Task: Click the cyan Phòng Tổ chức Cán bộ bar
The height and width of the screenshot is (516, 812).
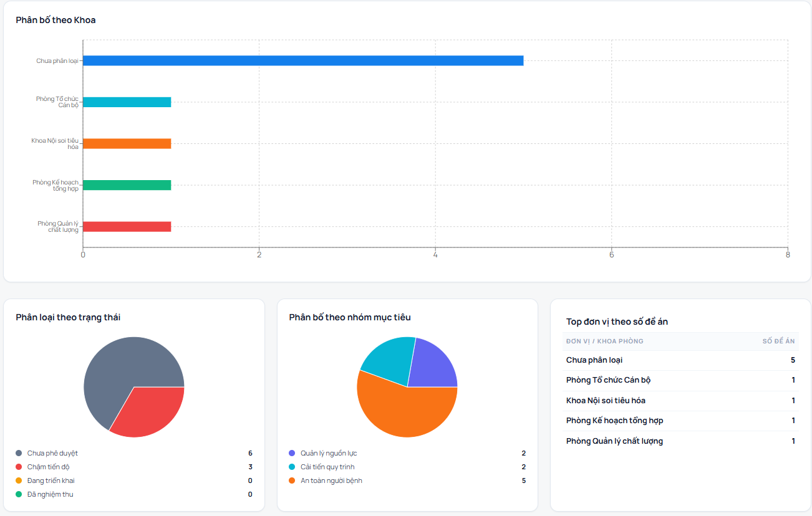Action: (x=127, y=102)
